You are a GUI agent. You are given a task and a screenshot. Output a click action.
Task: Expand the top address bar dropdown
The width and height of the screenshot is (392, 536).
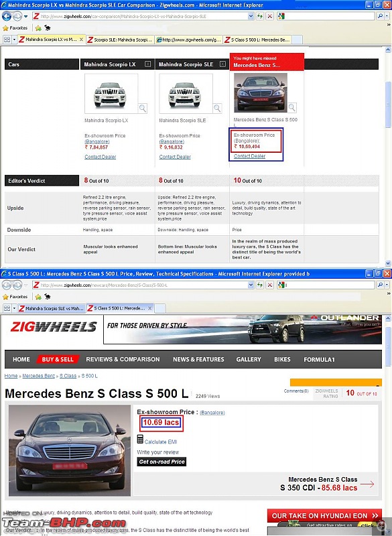point(251,16)
